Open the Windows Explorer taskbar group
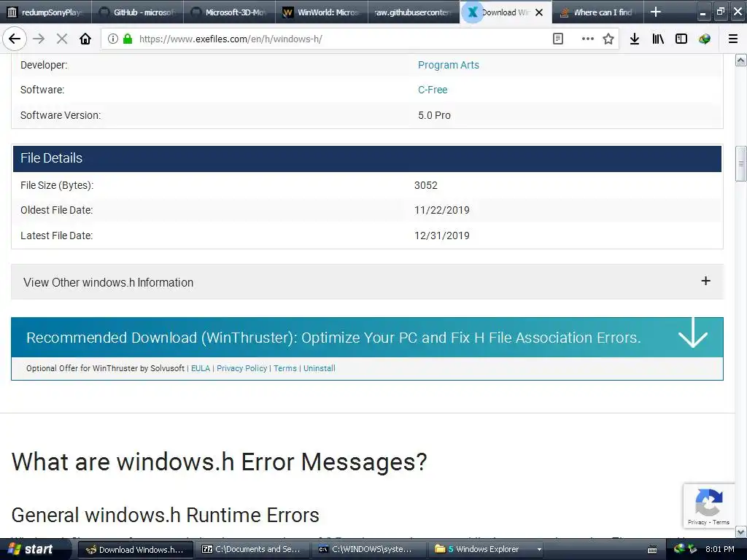Screen dimensions: 747x560 pos(487,550)
